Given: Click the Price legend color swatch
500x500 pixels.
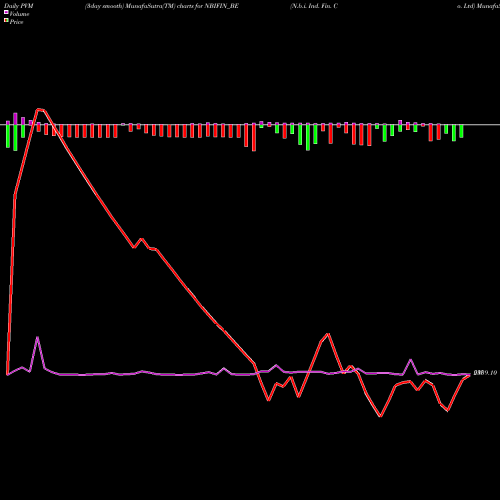Looking at the screenshot, I should (x=6, y=20).
